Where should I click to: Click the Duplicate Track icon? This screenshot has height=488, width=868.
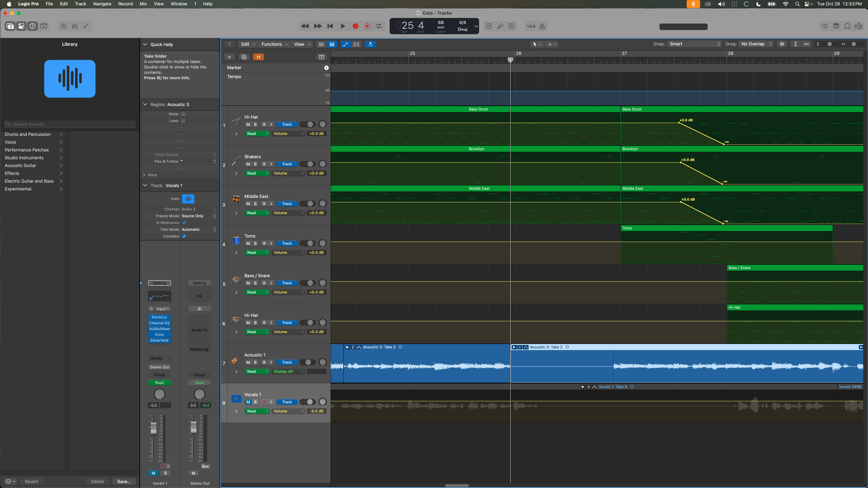pyautogui.click(x=244, y=57)
